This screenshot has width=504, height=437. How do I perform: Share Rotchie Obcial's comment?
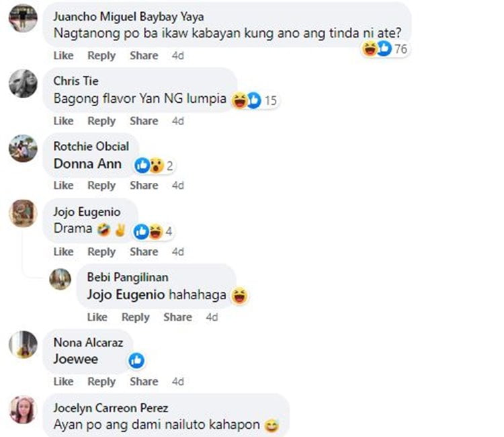point(144,186)
